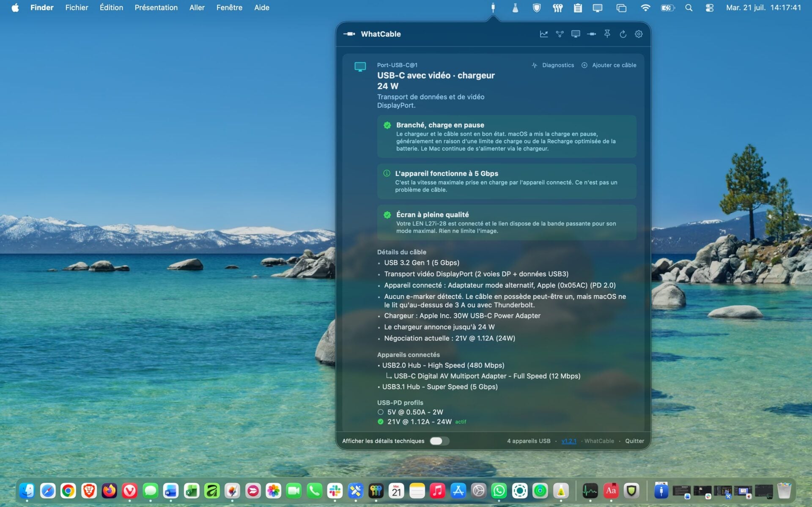Open WhatCable settings gear
The image size is (812, 507).
639,34
